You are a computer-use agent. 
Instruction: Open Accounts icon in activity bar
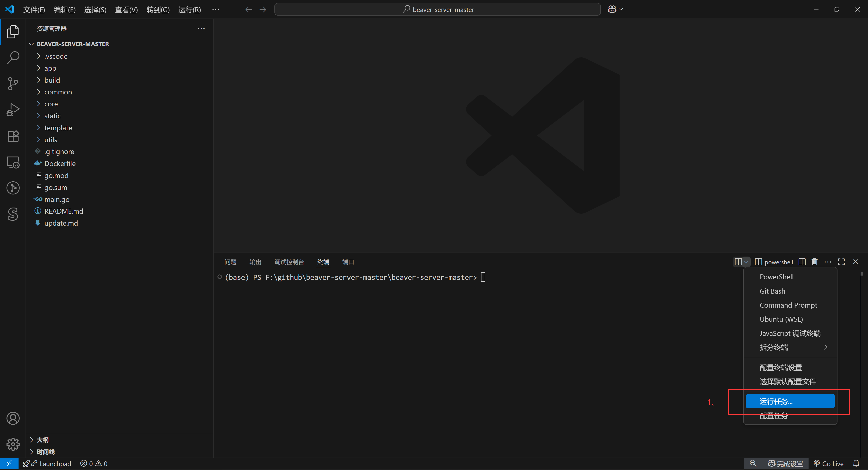click(13, 418)
